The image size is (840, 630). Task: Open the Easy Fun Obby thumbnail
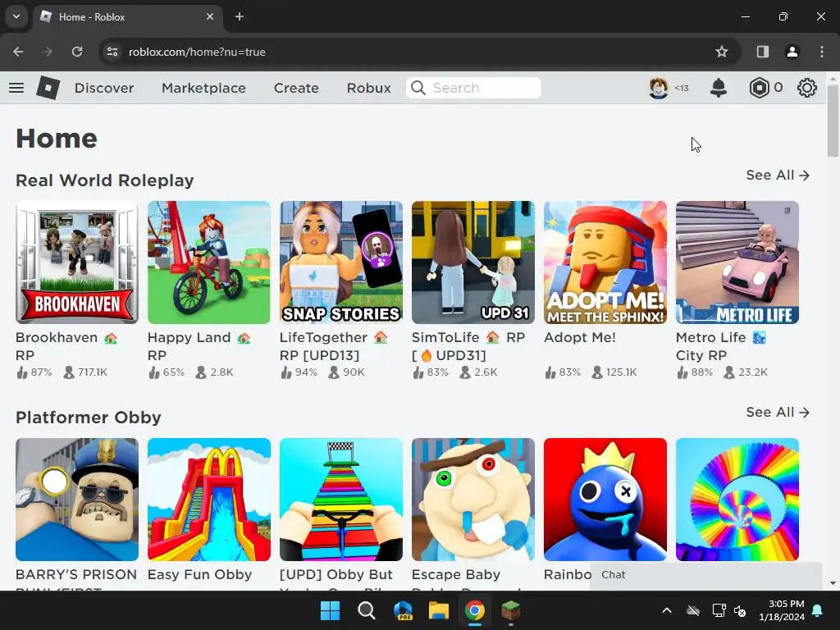point(209,500)
